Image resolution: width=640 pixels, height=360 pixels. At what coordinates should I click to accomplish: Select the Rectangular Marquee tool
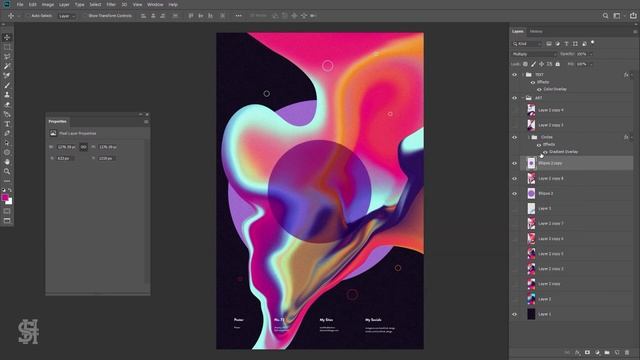click(x=7, y=47)
